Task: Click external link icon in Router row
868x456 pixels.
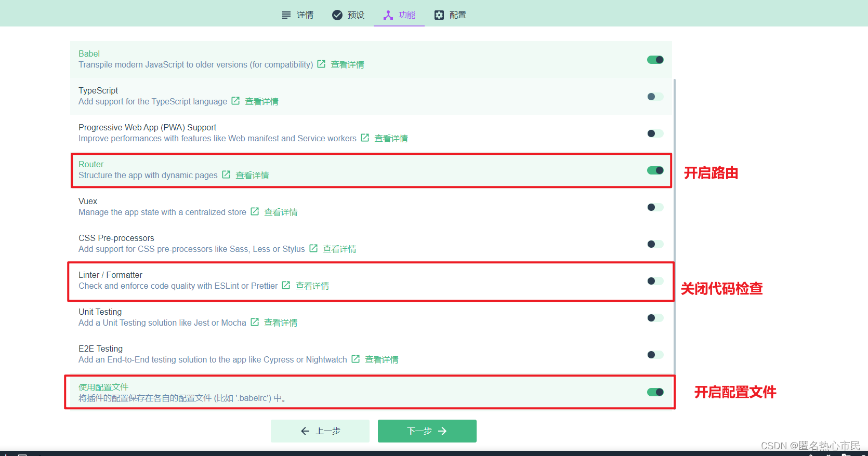Action: pyautogui.click(x=226, y=175)
